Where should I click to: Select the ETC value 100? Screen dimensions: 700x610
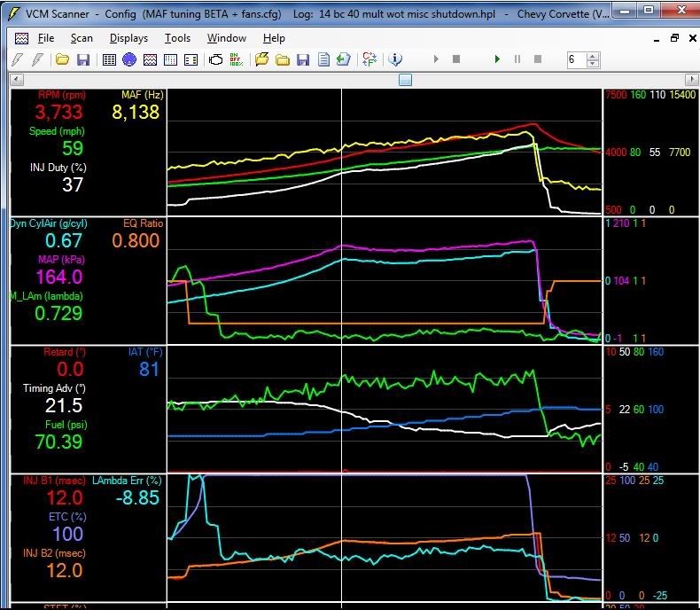[x=68, y=534]
